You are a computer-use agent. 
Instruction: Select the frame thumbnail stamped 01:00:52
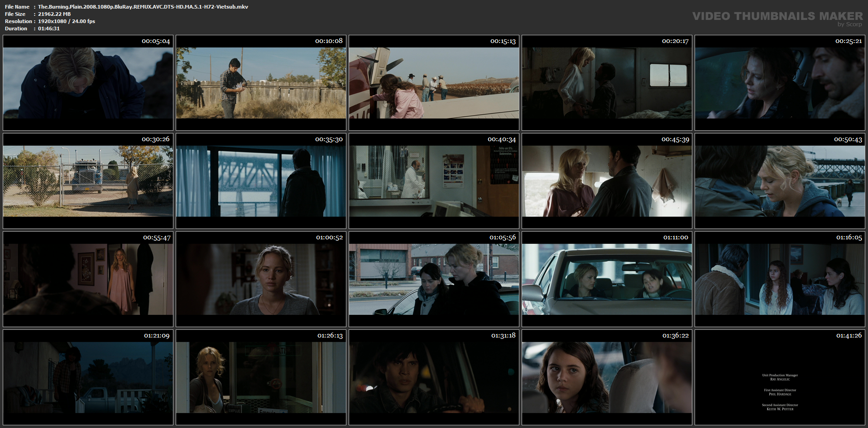pos(261,279)
